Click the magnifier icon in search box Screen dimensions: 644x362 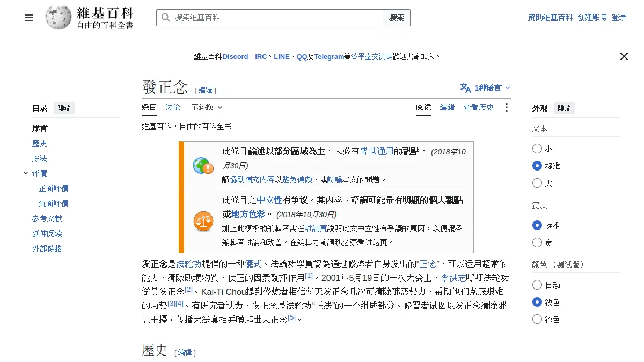click(166, 18)
